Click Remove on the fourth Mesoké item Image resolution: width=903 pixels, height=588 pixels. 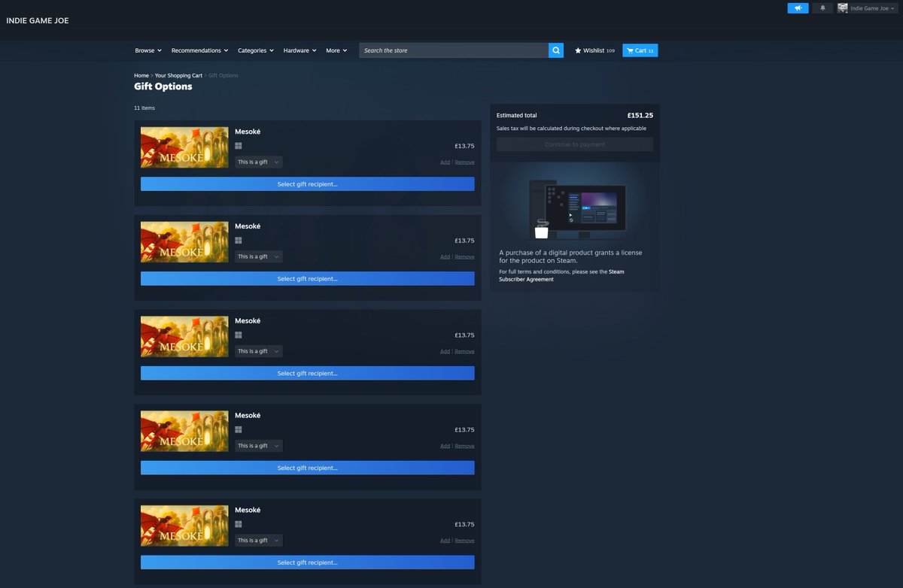[464, 446]
